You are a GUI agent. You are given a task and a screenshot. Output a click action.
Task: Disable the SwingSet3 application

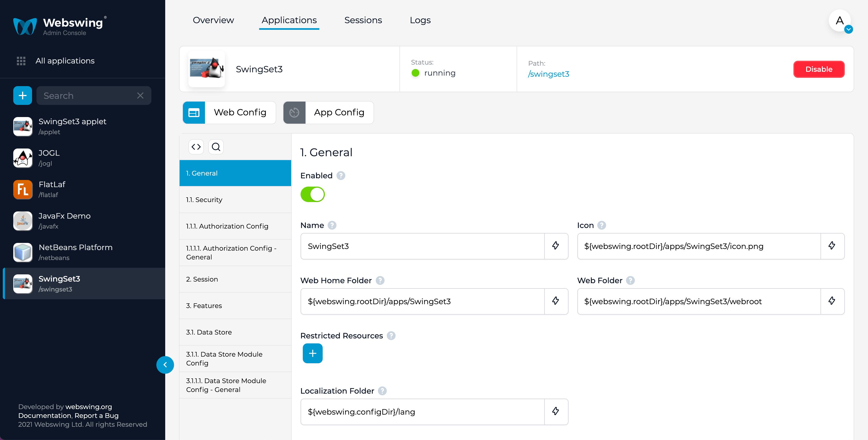(819, 69)
